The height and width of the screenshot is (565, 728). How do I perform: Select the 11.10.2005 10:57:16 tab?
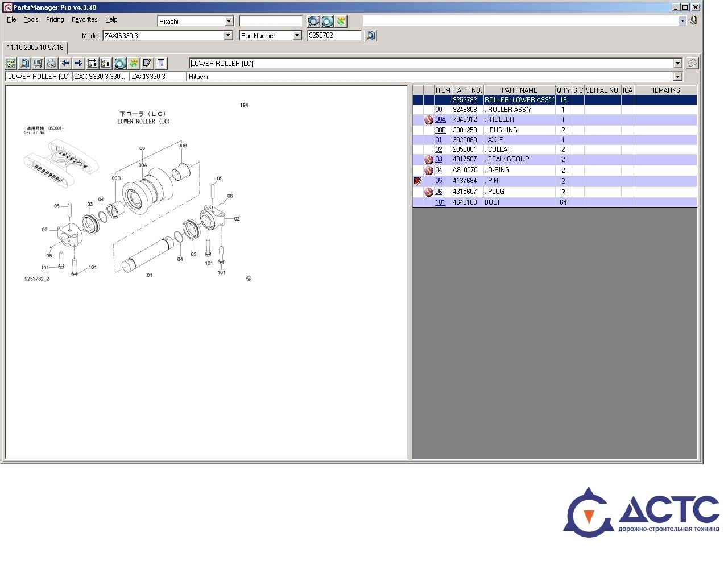tap(35, 48)
